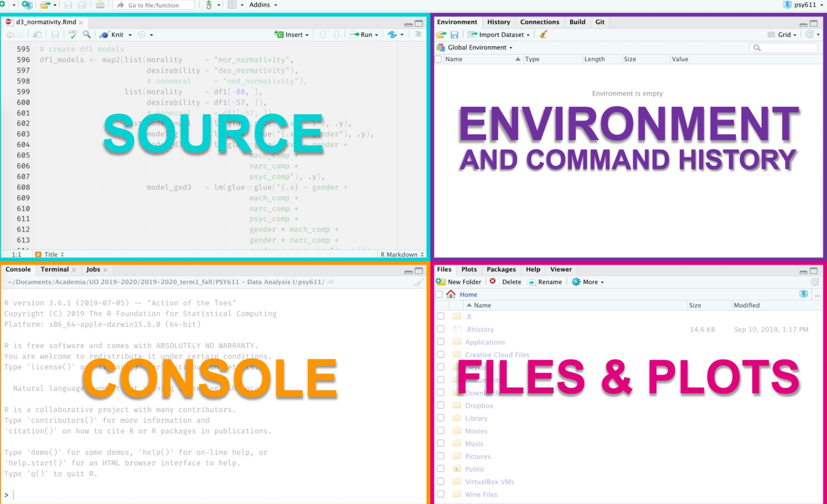The image size is (827, 504).
Task: Save d3_normativity.Rmd using the save icon
Action: [56, 34]
